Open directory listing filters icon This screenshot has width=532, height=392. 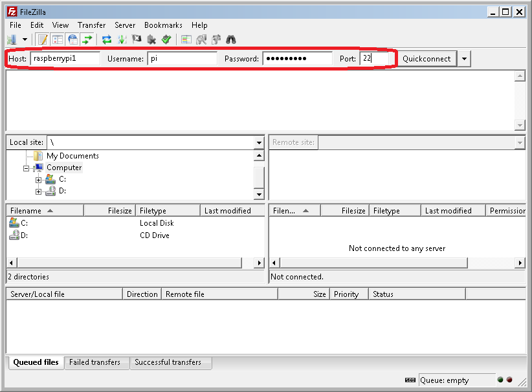[186, 39]
